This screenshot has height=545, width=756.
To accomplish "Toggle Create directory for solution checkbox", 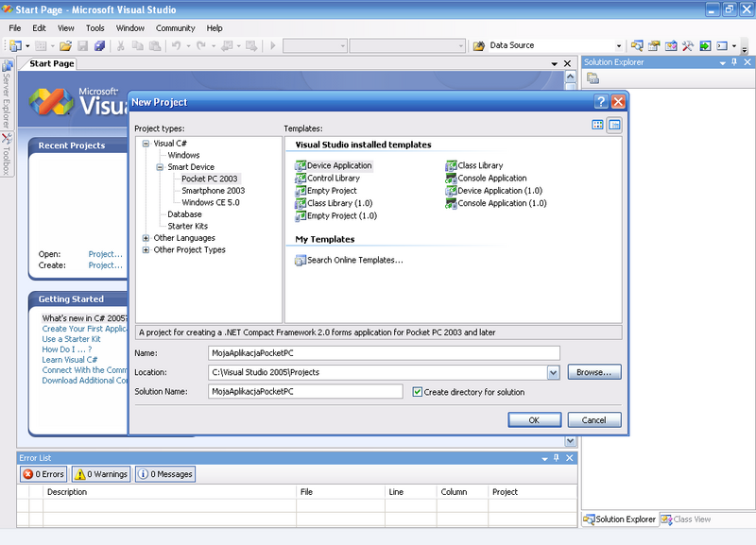I will (418, 392).
